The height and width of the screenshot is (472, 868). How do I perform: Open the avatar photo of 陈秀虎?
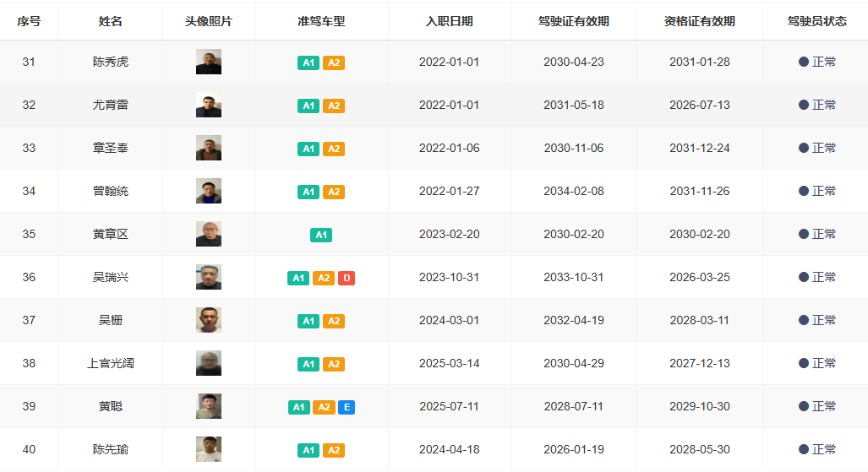(x=209, y=62)
